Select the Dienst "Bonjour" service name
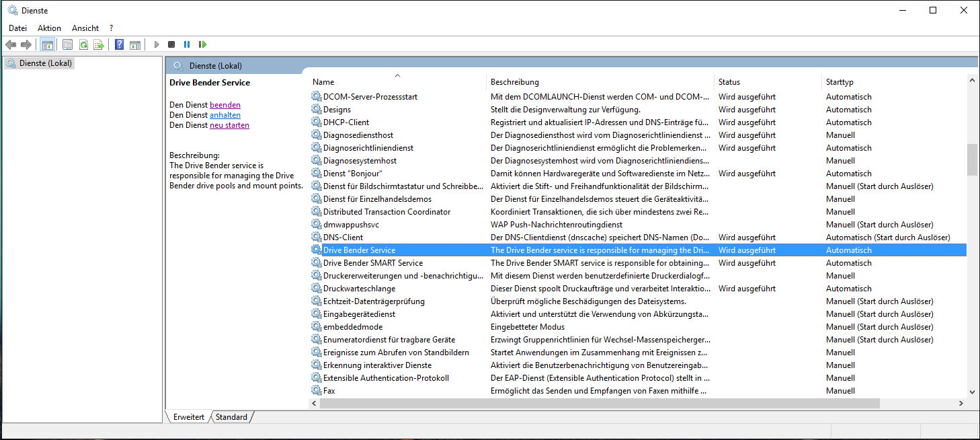Screen dimensions: 980x440 [x=353, y=173]
